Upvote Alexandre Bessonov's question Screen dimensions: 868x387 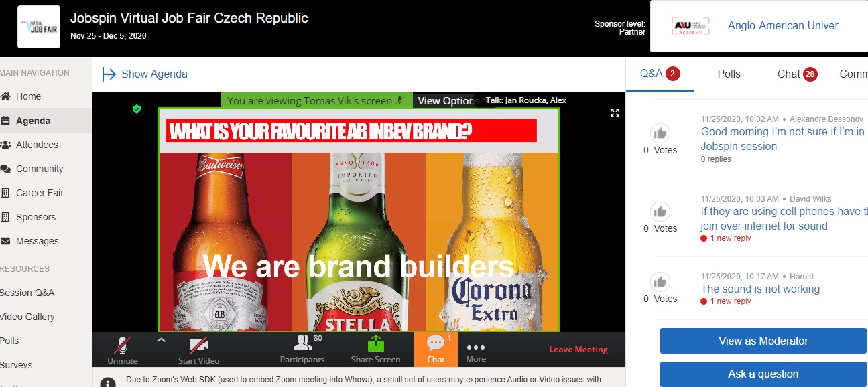coord(660,133)
